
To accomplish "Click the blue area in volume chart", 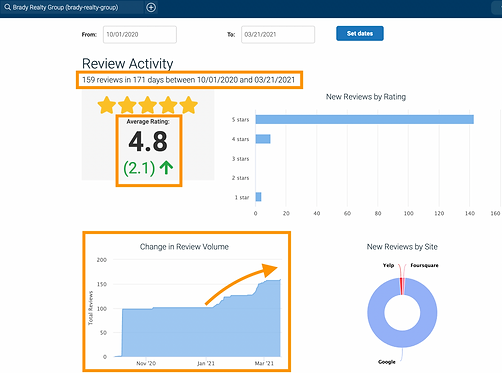I will pos(200,333).
